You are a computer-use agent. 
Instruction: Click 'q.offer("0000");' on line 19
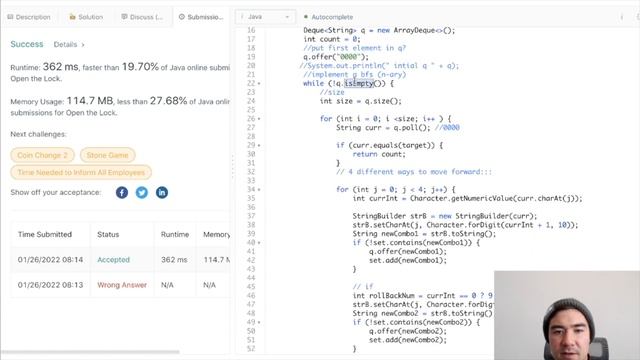(x=336, y=57)
